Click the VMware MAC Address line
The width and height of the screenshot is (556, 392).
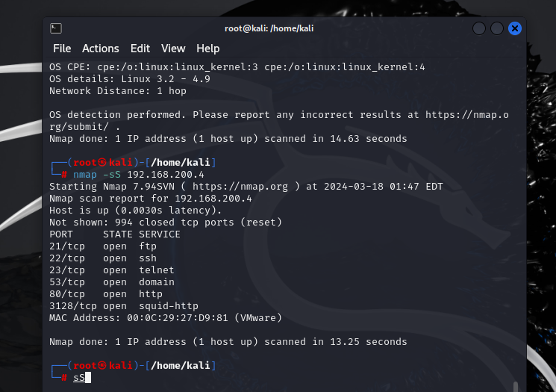(165, 317)
